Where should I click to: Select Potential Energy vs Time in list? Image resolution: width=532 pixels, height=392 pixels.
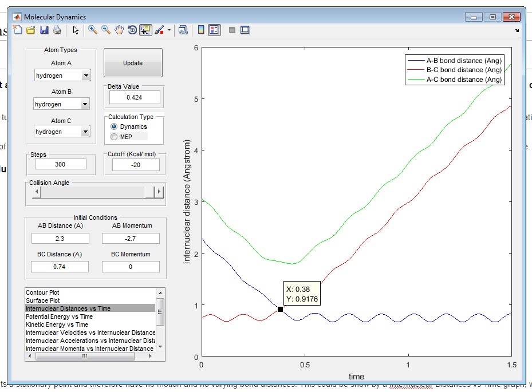60,316
